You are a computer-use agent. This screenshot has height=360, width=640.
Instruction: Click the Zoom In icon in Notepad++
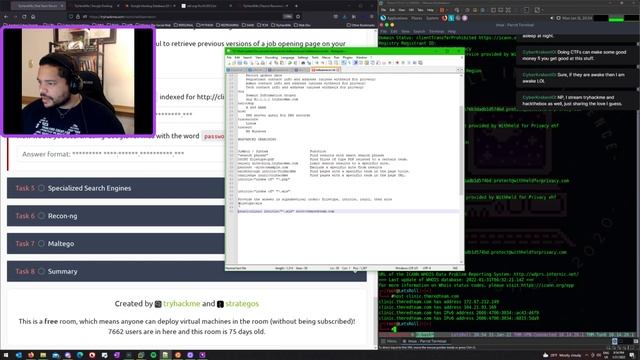(317, 63)
